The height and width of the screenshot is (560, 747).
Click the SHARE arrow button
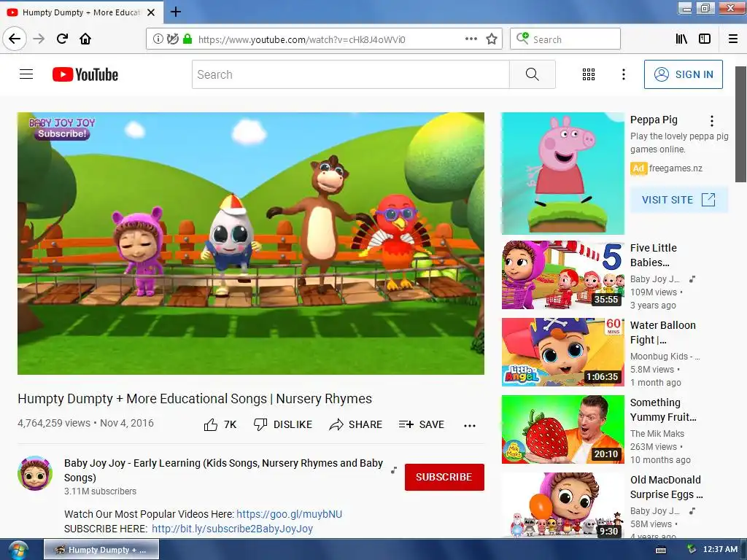(x=355, y=424)
